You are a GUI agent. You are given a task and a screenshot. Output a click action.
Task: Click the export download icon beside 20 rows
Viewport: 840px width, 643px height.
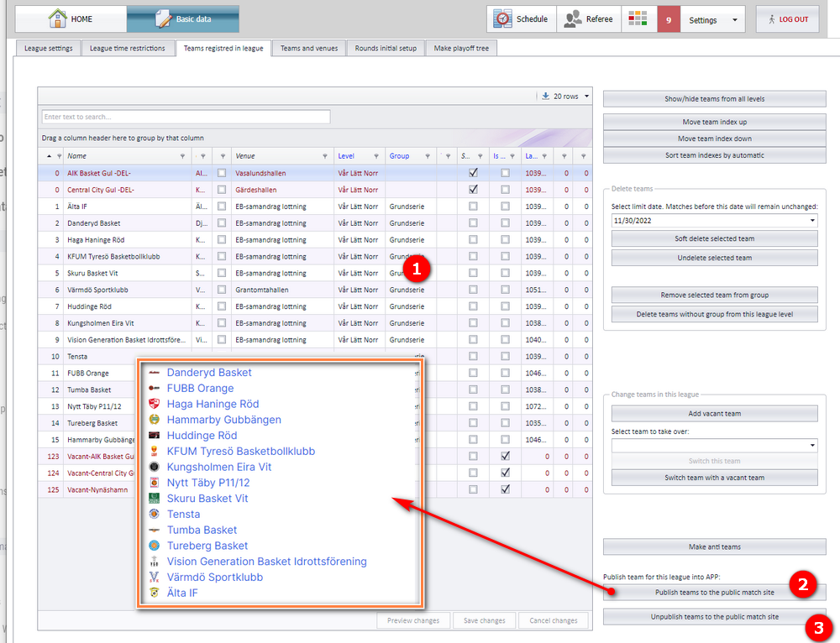(545, 96)
